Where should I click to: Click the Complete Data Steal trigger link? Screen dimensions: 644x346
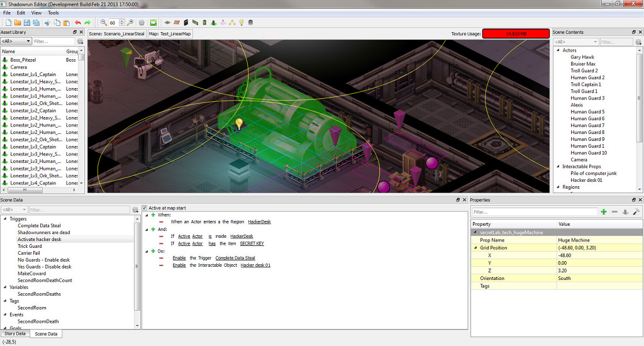point(235,258)
